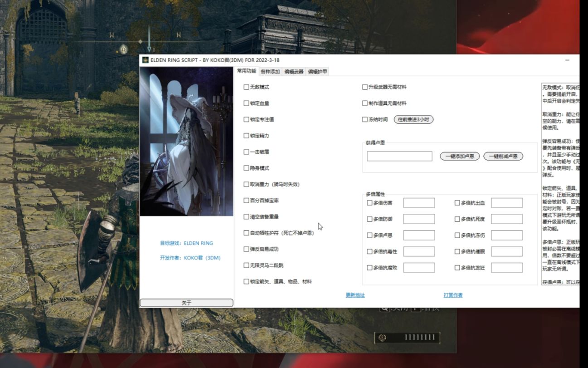This screenshot has height=368, width=588.
Task: Check 清空装备重量 option
Action: [246, 217]
